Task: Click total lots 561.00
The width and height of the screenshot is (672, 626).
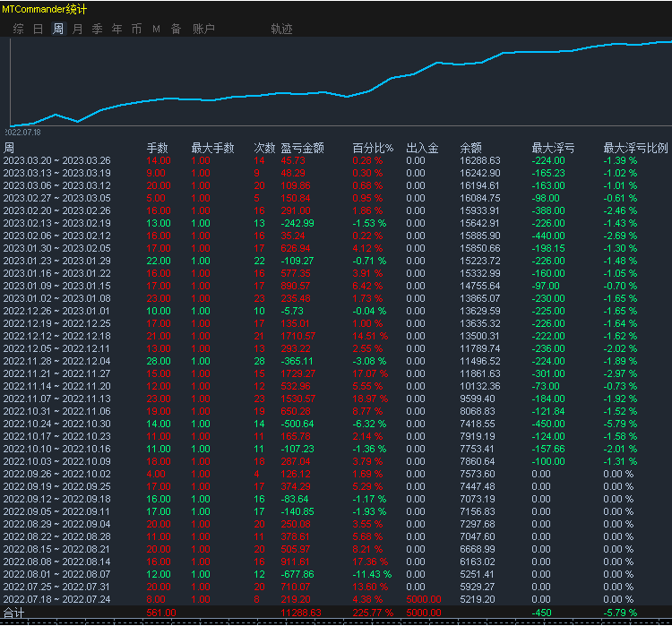Action: pos(161,613)
